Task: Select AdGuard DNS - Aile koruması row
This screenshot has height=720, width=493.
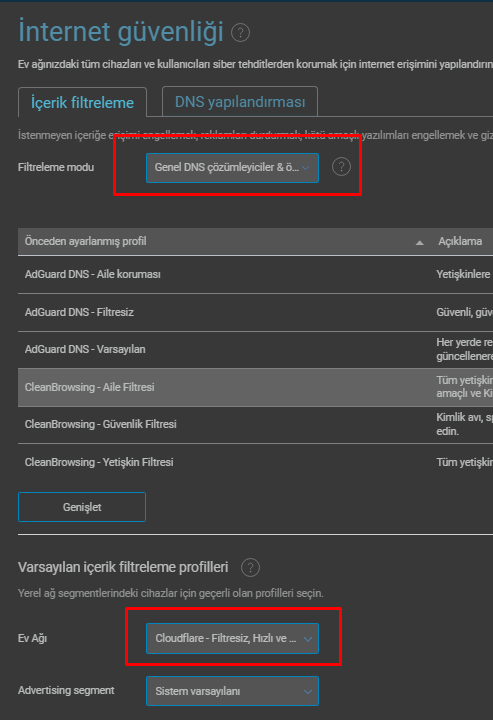Action: (255, 274)
